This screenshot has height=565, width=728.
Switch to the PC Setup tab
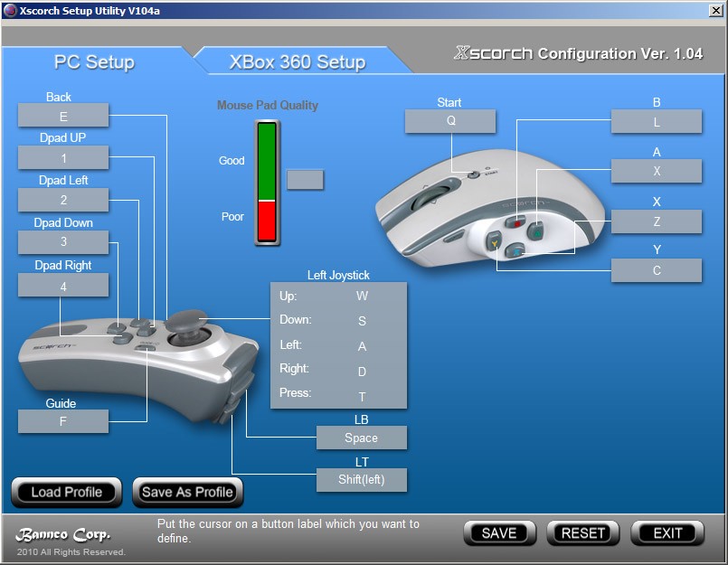point(94,61)
